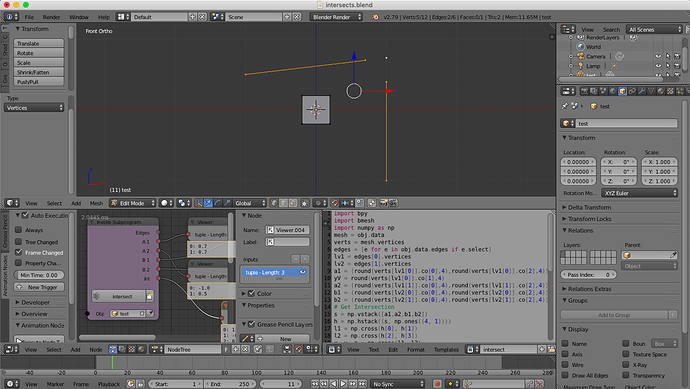Click the New Trigger button
Screen dimensions: 690x389
[39, 287]
